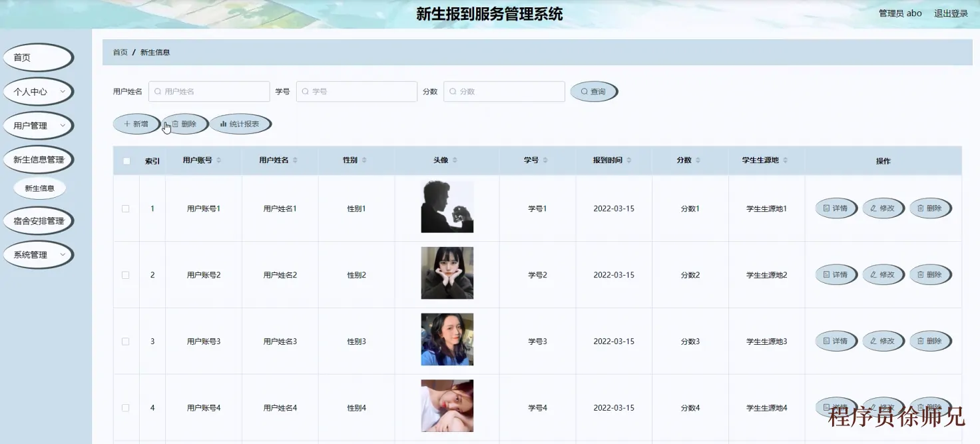Click the 性别3 table cell
This screenshot has width=980, height=444.
[357, 341]
